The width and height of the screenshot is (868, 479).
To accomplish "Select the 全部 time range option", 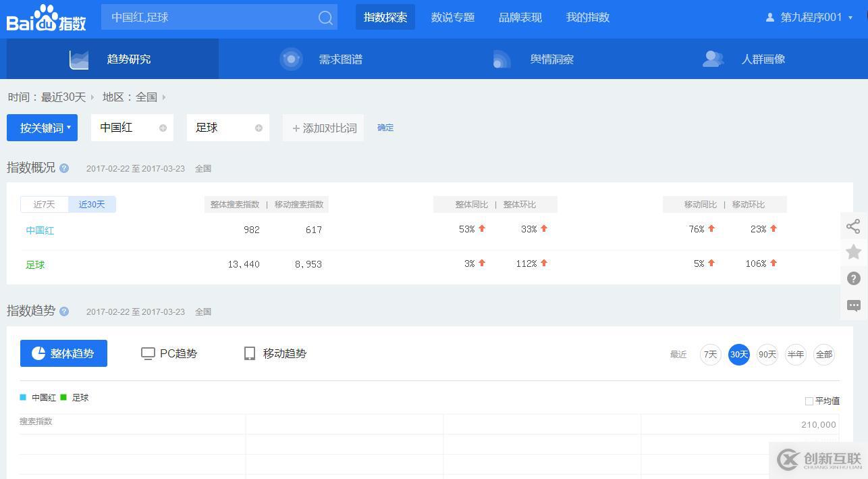I will click(823, 354).
